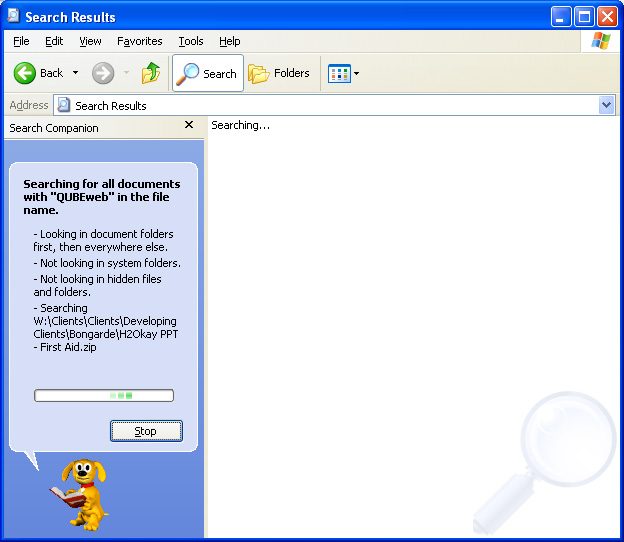The width and height of the screenshot is (624, 542).
Task: Open the File menu
Action: pyautogui.click(x=21, y=41)
